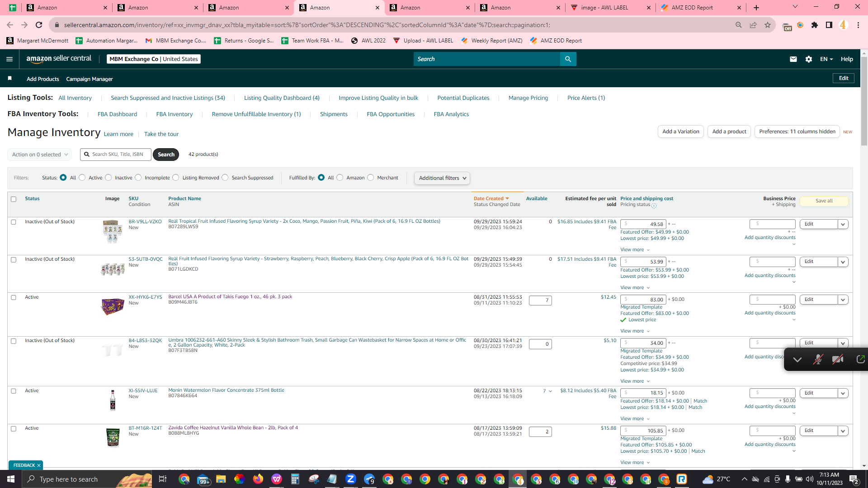The width and height of the screenshot is (868, 488).
Task: Open Edit dropdown arrow for BR-V9LL-VZKO row
Action: (x=843, y=224)
